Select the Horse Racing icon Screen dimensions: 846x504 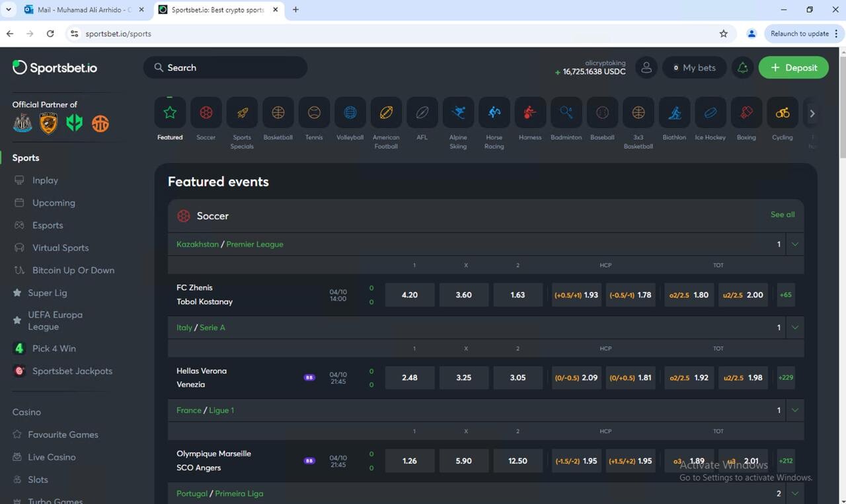click(494, 113)
